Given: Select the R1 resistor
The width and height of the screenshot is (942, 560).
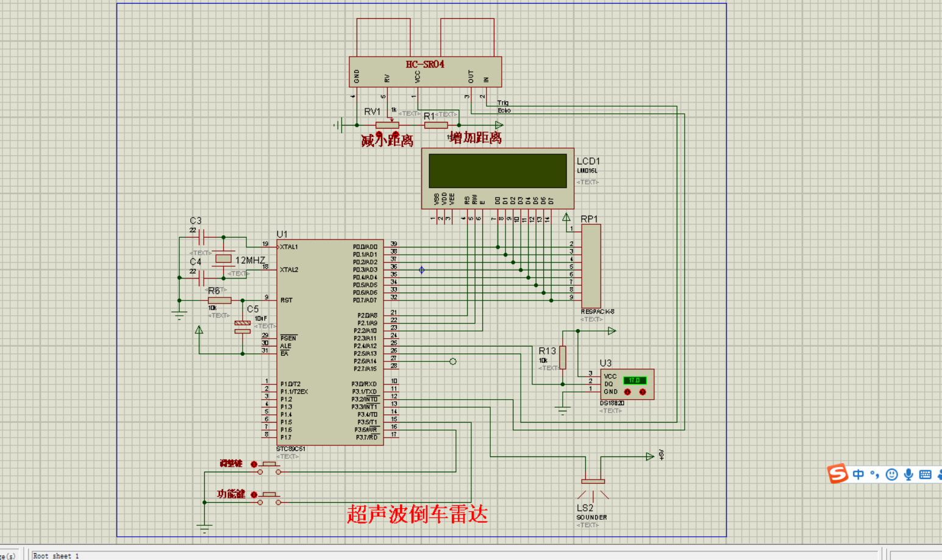Looking at the screenshot, I should coord(436,125).
